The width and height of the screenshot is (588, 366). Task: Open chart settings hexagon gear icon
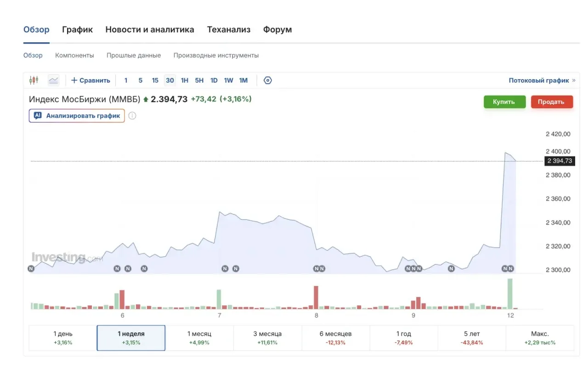pyautogui.click(x=268, y=80)
